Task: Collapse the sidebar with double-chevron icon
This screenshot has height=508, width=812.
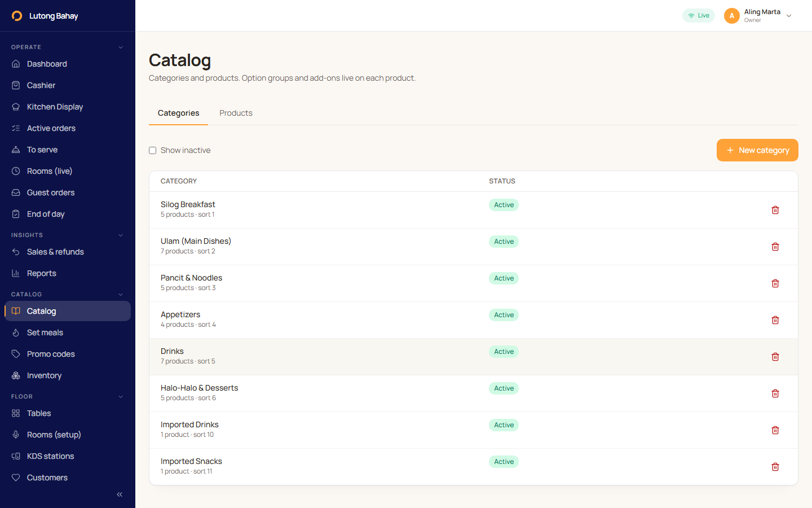Action: (x=120, y=494)
